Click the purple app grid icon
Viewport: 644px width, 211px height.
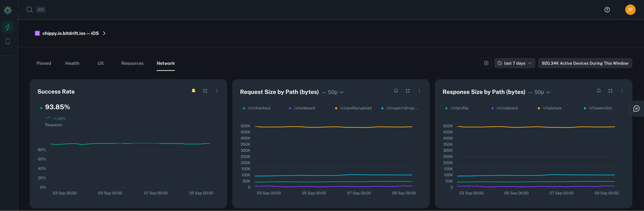tap(37, 33)
